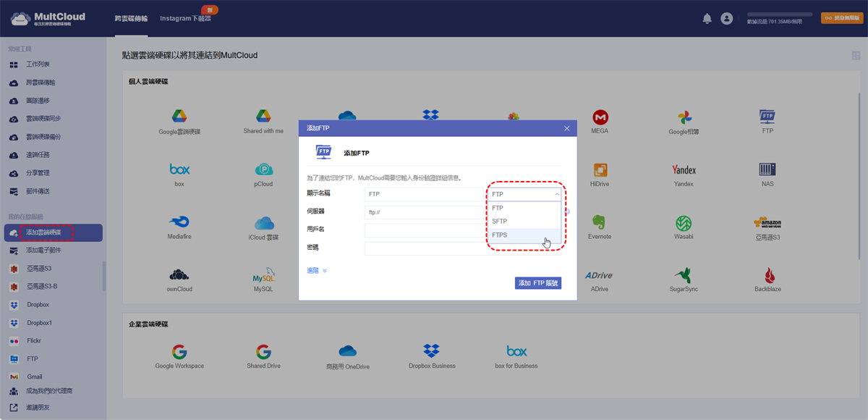The image size is (868, 420).
Task: Select 添加雲端硬碟 in the sidebar
Action: [53, 232]
